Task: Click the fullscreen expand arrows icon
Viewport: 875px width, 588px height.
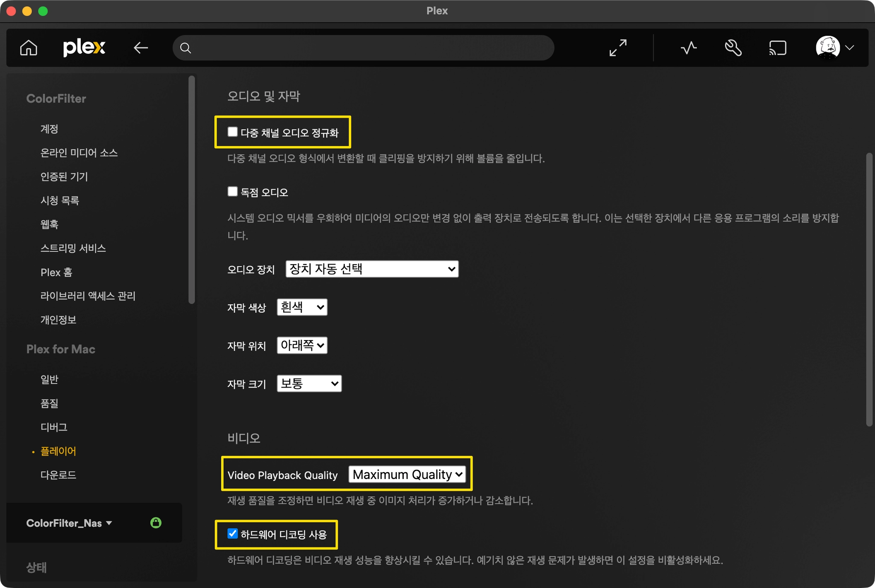Action: pos(618,48)
